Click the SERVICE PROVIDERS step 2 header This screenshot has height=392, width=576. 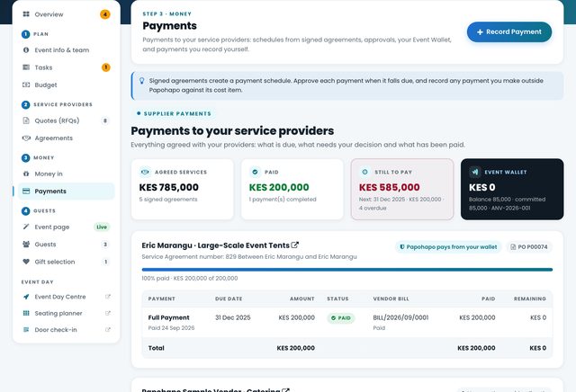pos(57,104)
